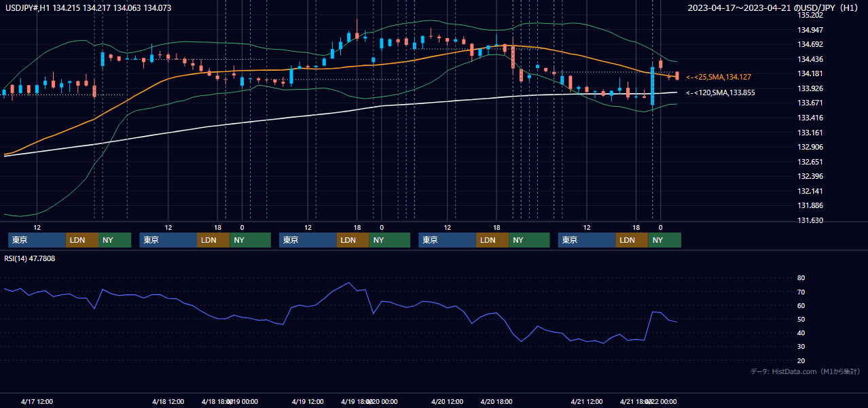Click the 4/18 NY session block
The image size is (868, 408).
250,240
